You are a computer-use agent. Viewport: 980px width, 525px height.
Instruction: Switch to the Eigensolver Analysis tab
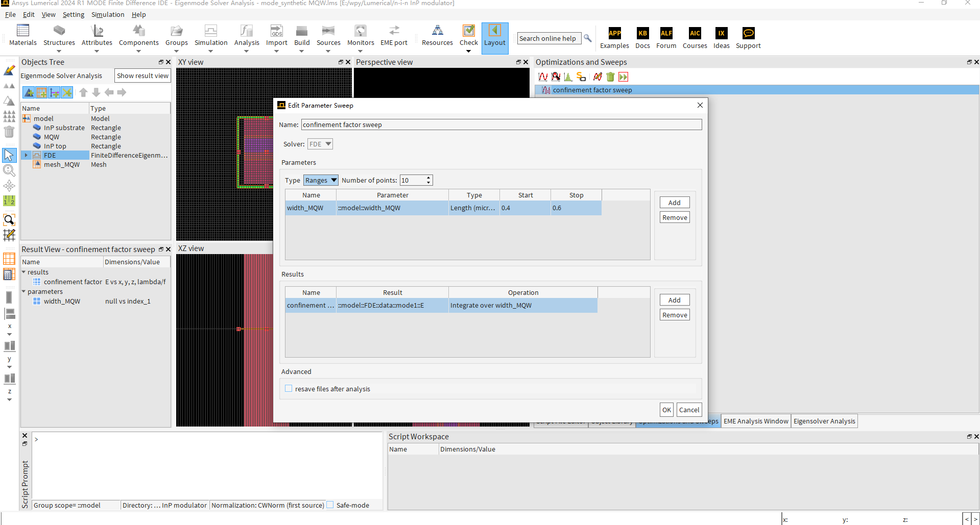pyautogui.click(x=824, y=421)
